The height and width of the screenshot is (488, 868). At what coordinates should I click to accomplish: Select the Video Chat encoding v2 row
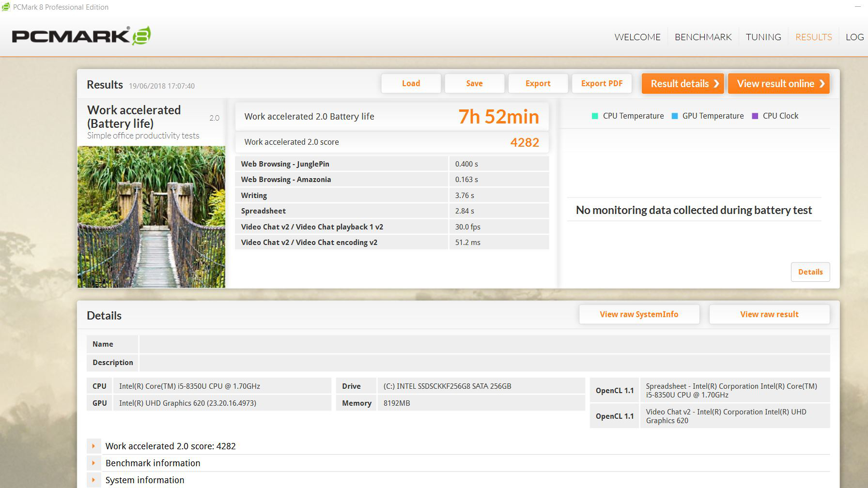coord(392,242)
